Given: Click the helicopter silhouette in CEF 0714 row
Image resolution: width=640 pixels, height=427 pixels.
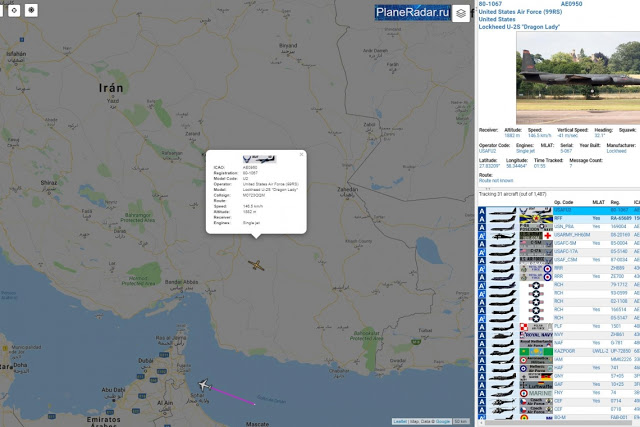Looking at the screenshot, I should point(503,401).
